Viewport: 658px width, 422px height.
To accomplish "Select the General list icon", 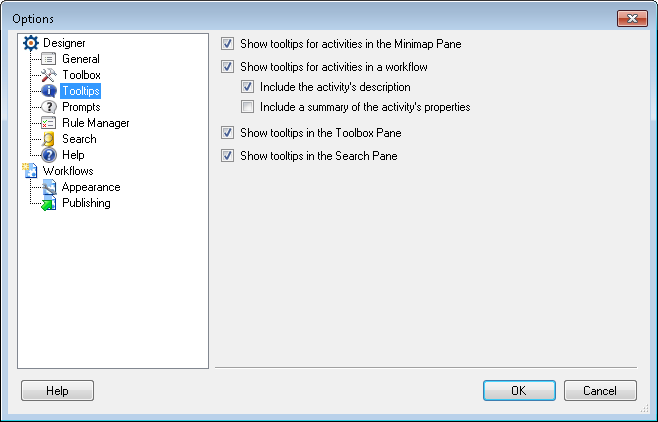I will pos(49,59).
